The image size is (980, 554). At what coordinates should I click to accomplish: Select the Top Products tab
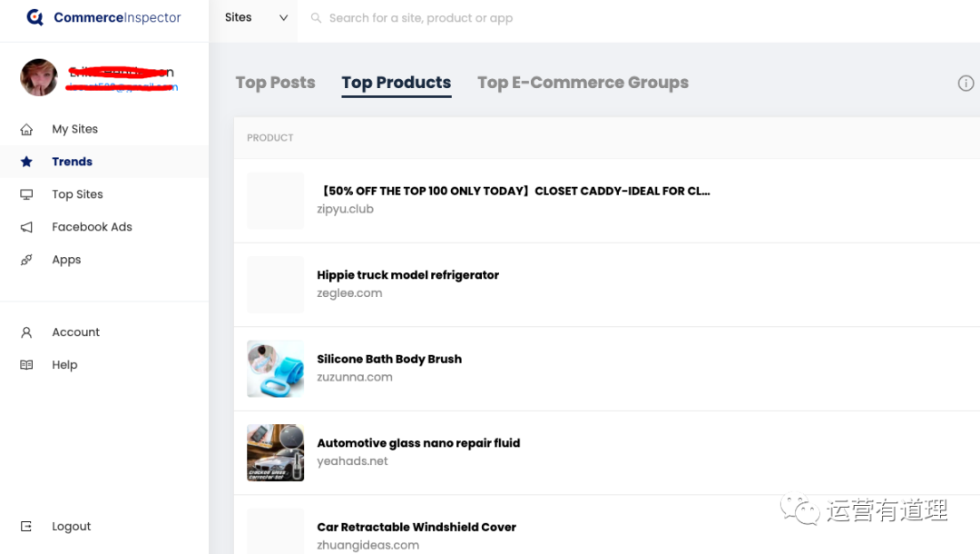[396, 83]
